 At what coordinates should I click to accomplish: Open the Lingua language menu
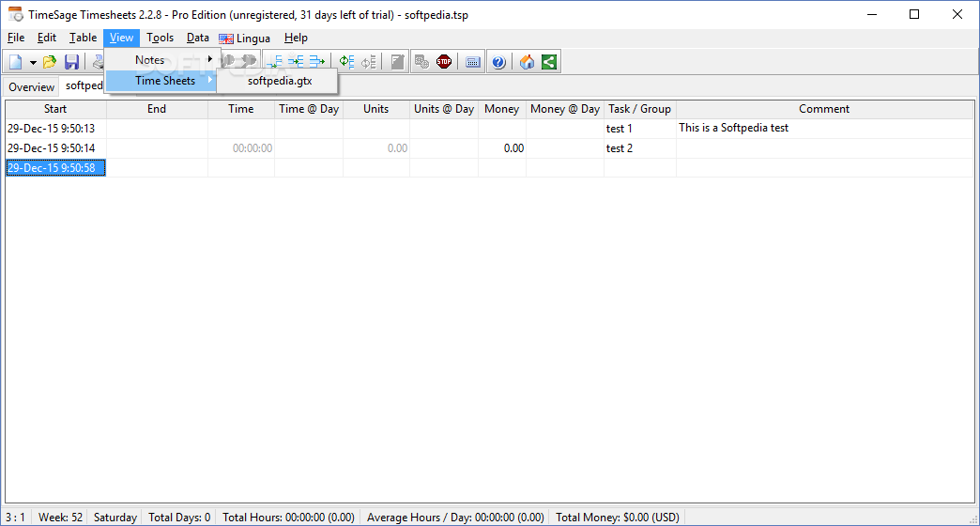(x=245, y=39)
